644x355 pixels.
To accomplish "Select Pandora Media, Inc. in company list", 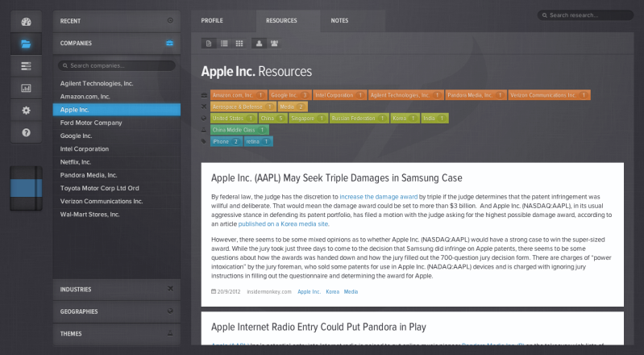I will click(x=117, y=175).
